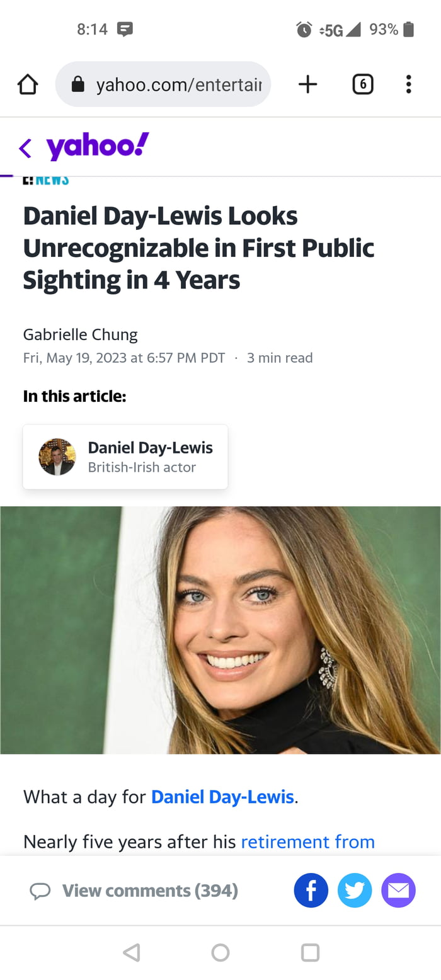Open the browser three-dot overflow menu
Screen dimensions: 441x980
(x=408, y=84)
